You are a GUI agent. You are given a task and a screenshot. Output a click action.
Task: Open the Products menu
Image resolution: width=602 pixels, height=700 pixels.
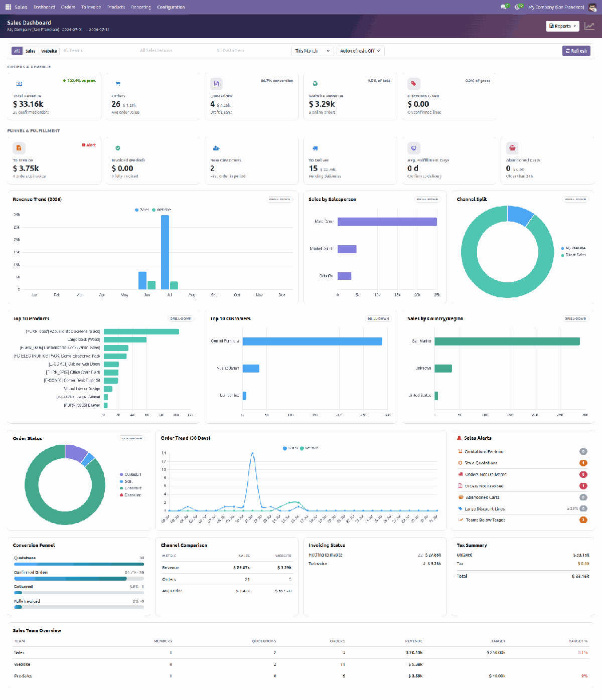(116, 7)
